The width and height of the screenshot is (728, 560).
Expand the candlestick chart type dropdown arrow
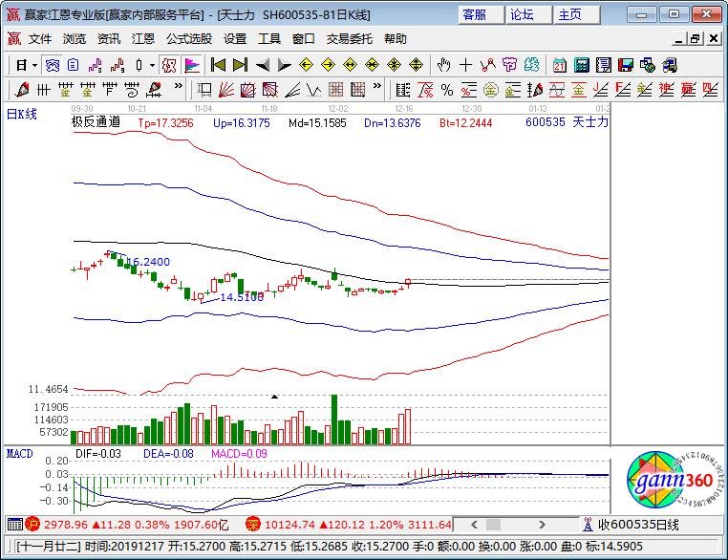(x=152, y=65)
